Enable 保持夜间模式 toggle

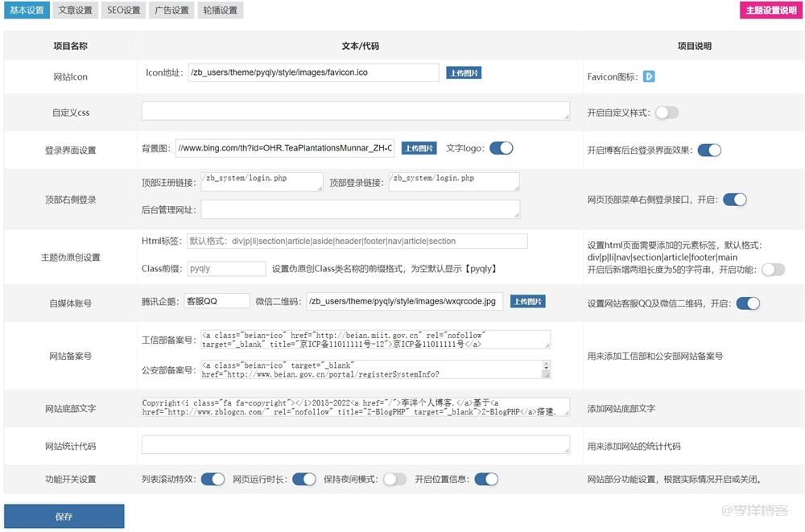tap(394, 479)
